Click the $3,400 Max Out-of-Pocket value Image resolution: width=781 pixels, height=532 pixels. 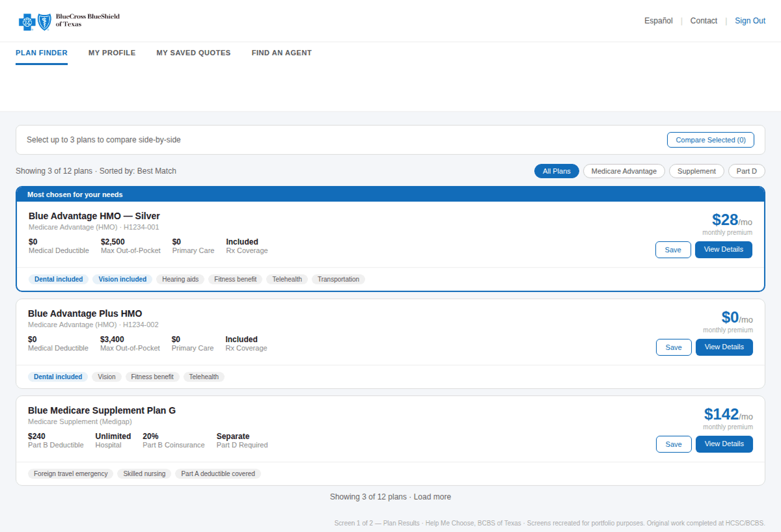tap(112, 339)
